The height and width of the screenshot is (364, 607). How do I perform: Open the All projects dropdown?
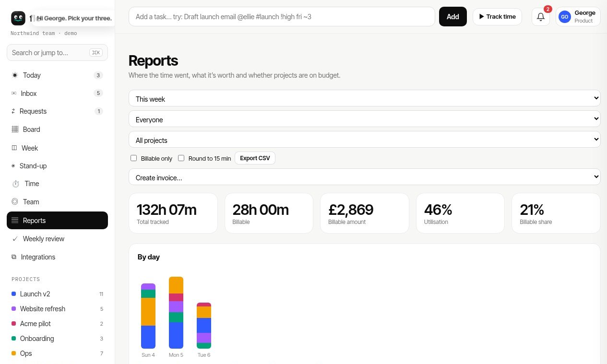(x=365, y=140)
